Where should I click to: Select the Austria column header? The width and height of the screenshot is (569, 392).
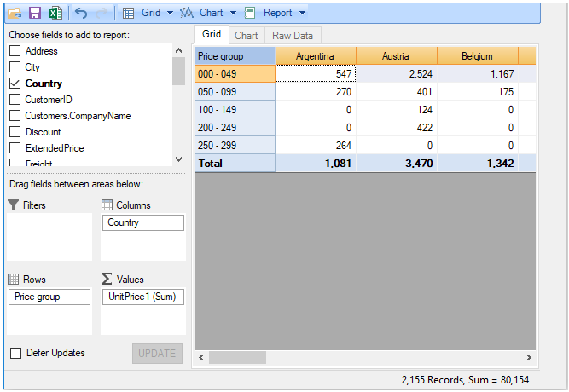[397, 56]
